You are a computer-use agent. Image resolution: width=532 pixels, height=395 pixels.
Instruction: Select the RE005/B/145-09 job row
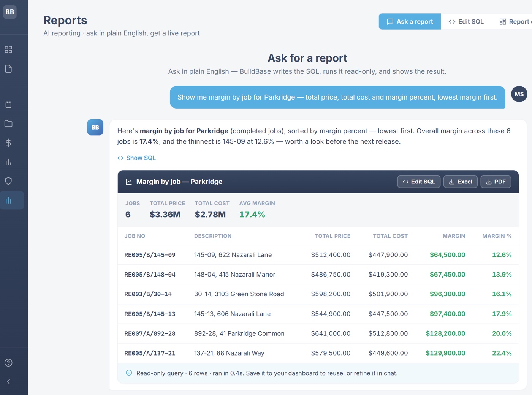click(318, 255)
